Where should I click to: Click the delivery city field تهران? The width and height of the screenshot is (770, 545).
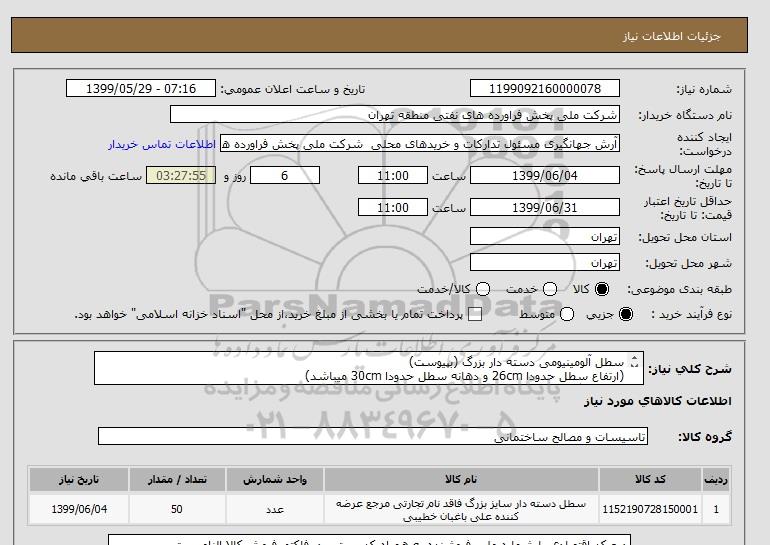(545, 262)
